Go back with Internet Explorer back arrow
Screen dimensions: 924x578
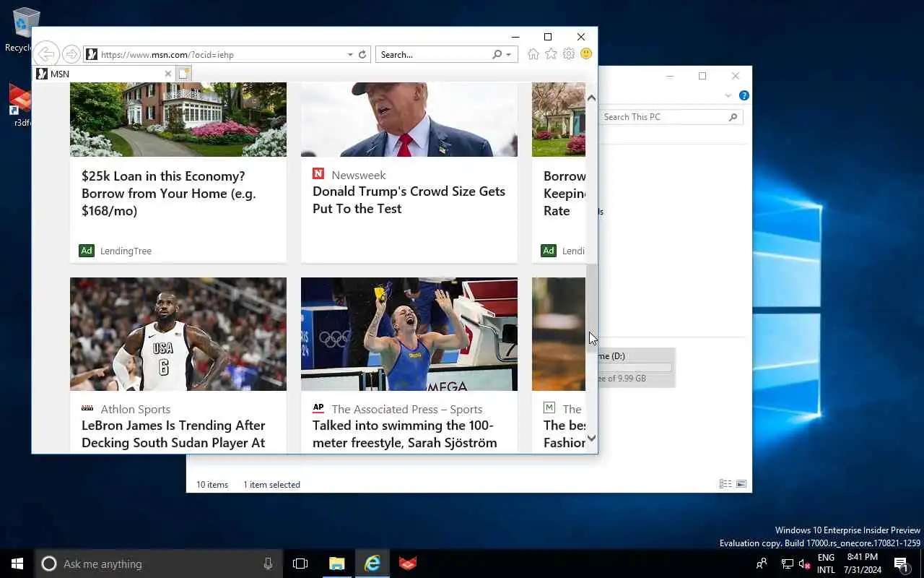click(x=45, y=54)
